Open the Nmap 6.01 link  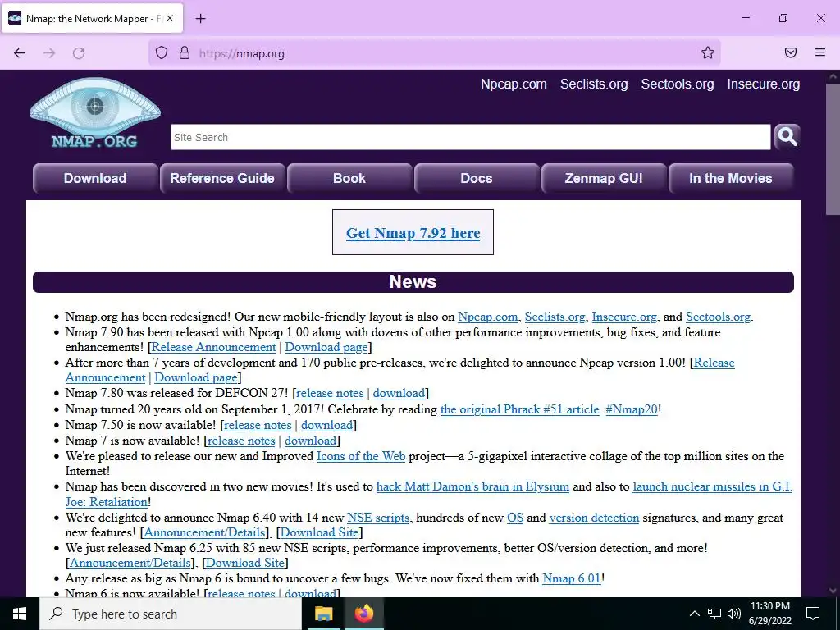pyautogui.click(x=572, y=578)
